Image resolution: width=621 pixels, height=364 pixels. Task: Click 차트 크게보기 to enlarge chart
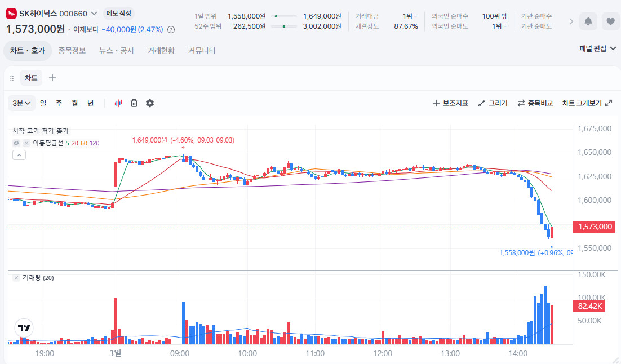[x=587, y=103]
